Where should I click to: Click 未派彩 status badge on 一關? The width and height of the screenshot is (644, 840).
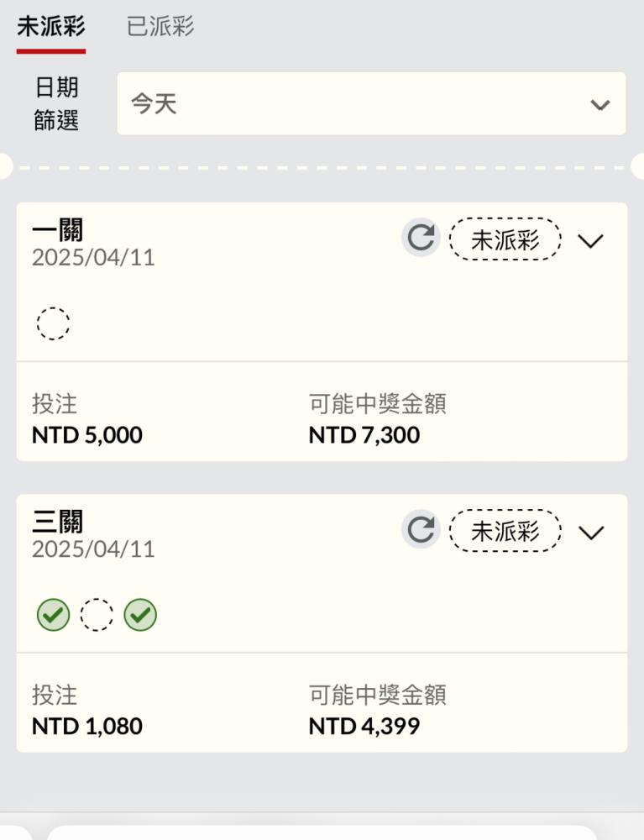(x=505, y=239)
